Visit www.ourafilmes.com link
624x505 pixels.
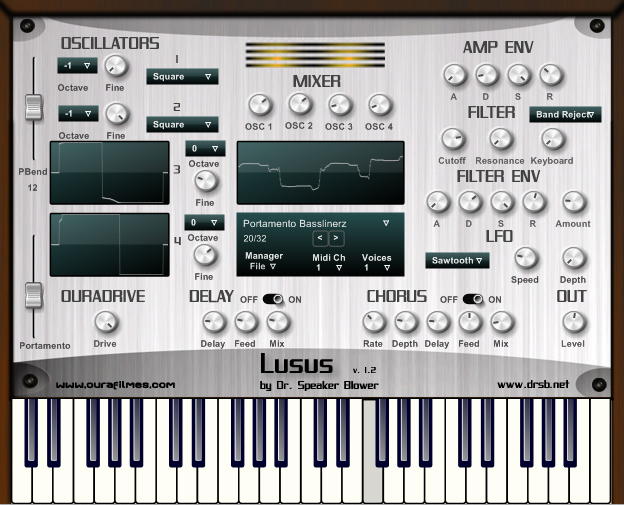pos(115,385)
